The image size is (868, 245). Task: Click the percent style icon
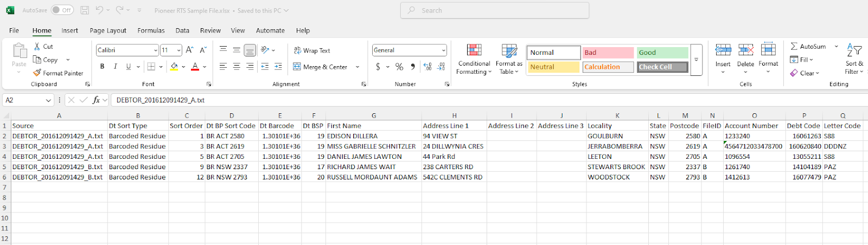pos(399,67)
